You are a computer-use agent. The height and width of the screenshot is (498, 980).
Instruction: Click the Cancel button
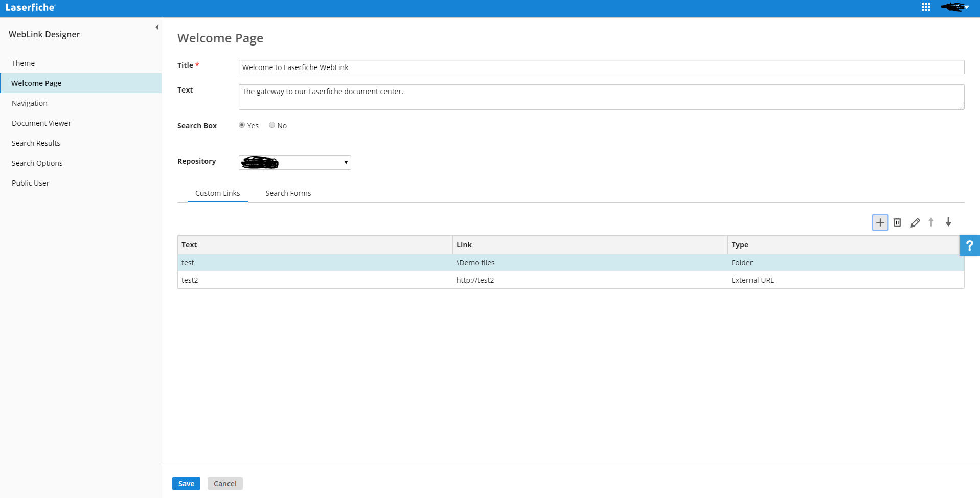[225, 484]
